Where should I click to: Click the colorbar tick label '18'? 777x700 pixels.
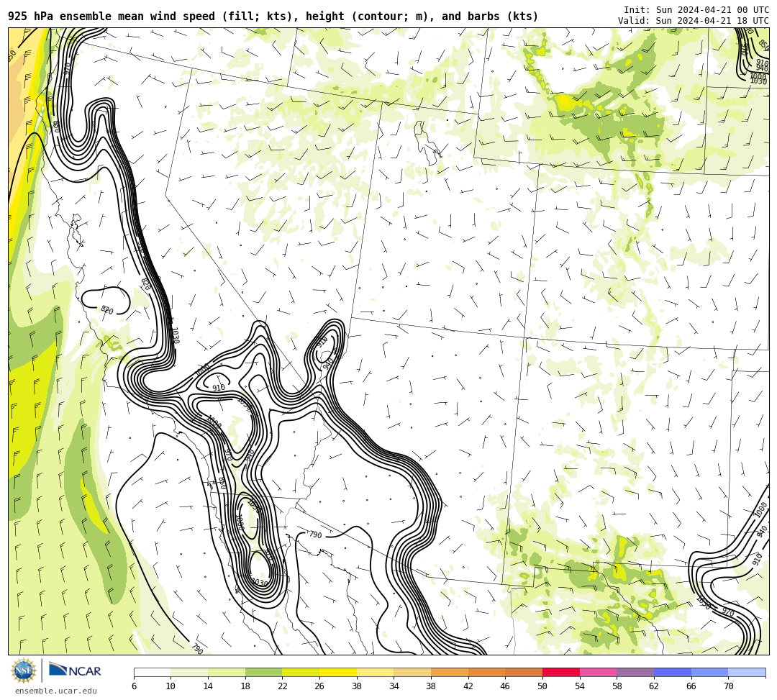click(245, 686)
